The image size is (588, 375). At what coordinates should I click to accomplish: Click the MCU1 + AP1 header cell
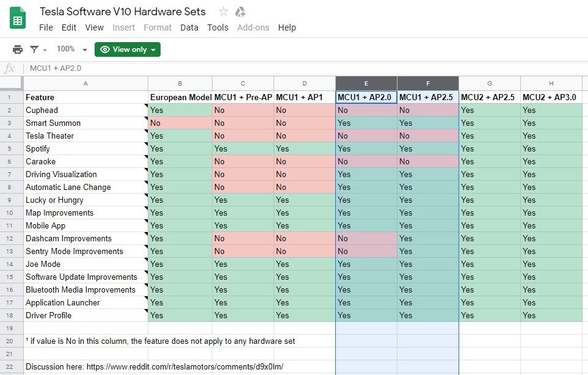[305, 98]
